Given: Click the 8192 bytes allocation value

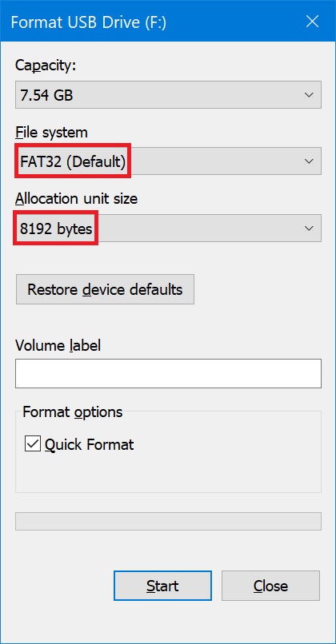Looking at the screenshot, I should (56, 229).
